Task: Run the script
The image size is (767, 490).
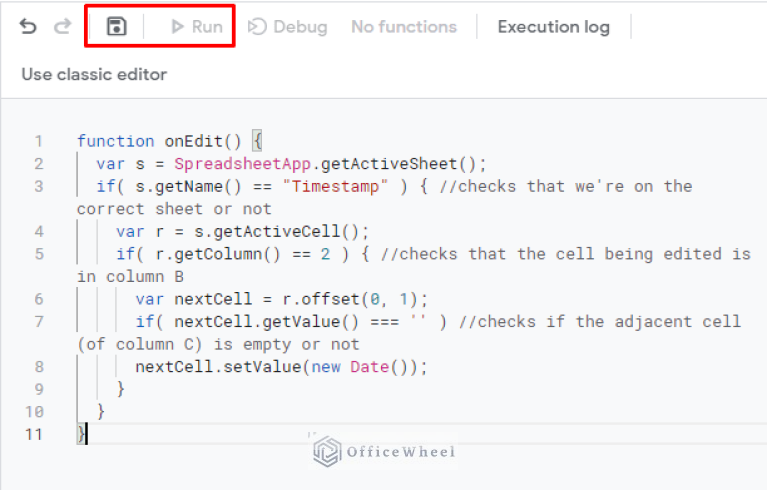Action: tap(196, 27)
